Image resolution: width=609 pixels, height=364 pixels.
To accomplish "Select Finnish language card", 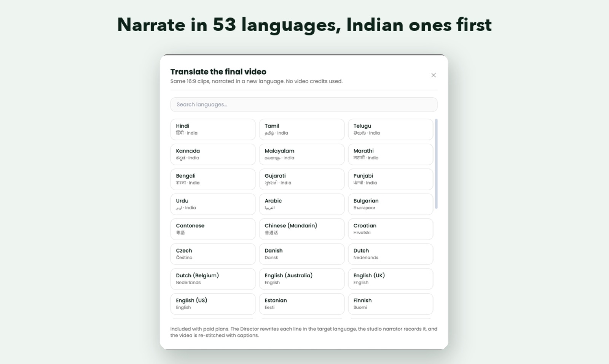I will pos(391,304).
